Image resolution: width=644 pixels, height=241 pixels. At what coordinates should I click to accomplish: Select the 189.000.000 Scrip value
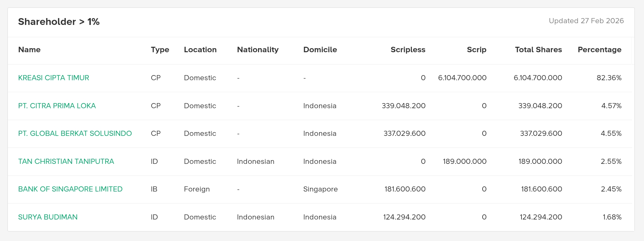[465, 161]
